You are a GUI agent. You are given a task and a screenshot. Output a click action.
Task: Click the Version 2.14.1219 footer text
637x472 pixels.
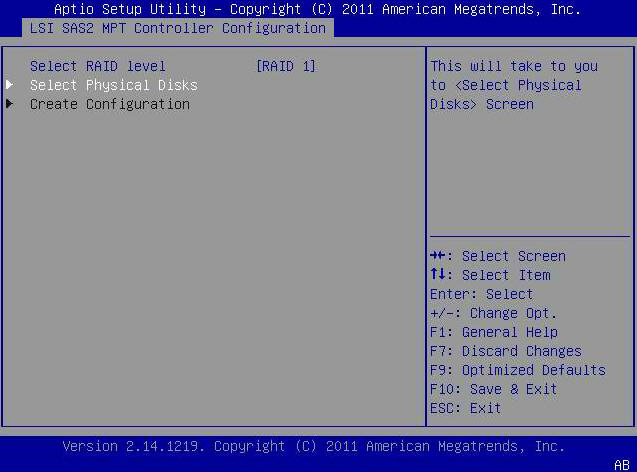314,446
